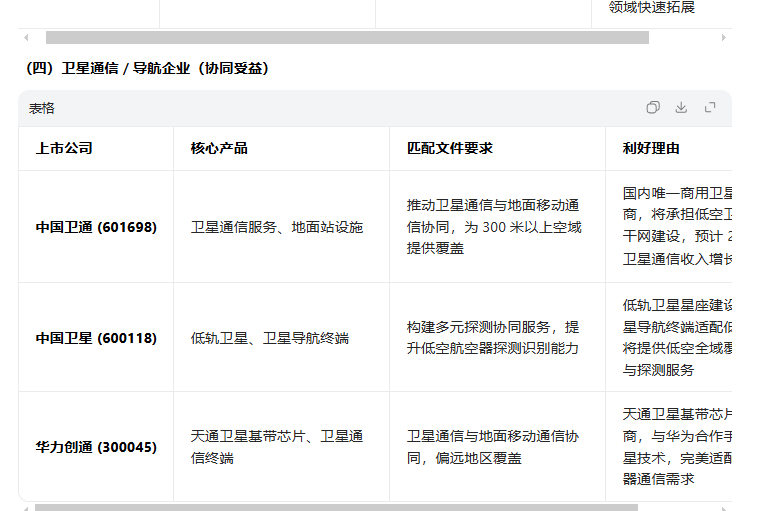This screenshot has height=511, width=780.
Task: Click the 表格 label in table header bar
Action: [x=41, y=108]
